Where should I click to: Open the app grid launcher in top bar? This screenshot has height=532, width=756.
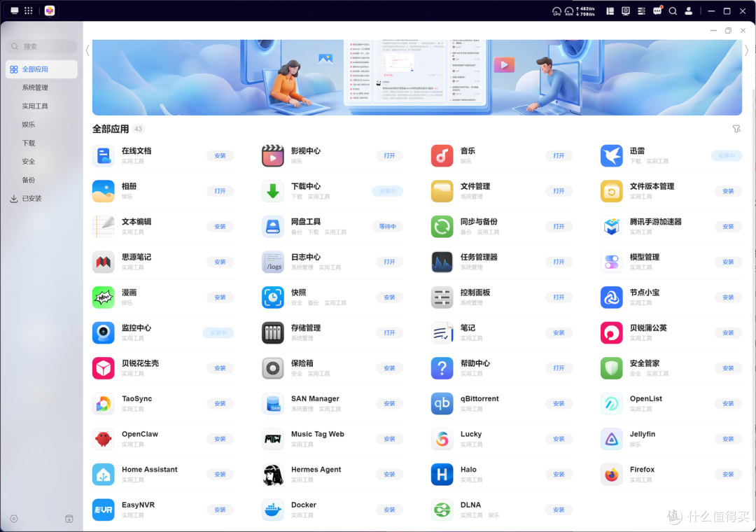pyautogui.click(x=29, y=10)
